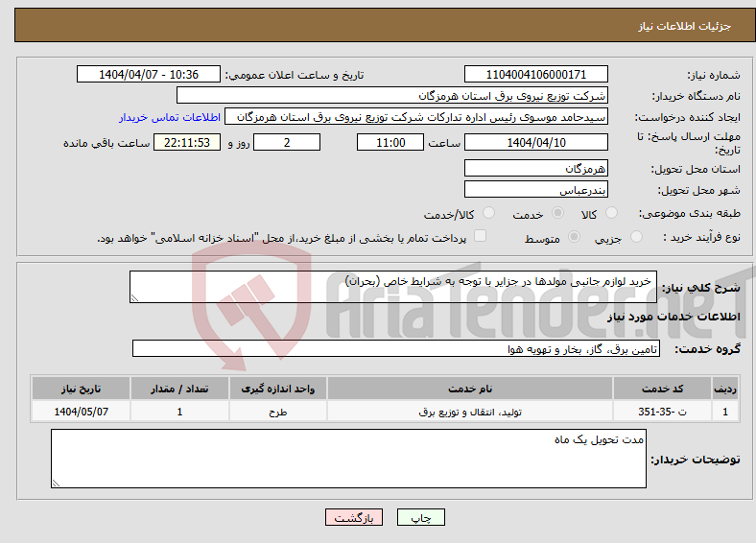Click the تاریخ نیاز column header
This screenshot has height=543, width=756.
tap(81, 389)
